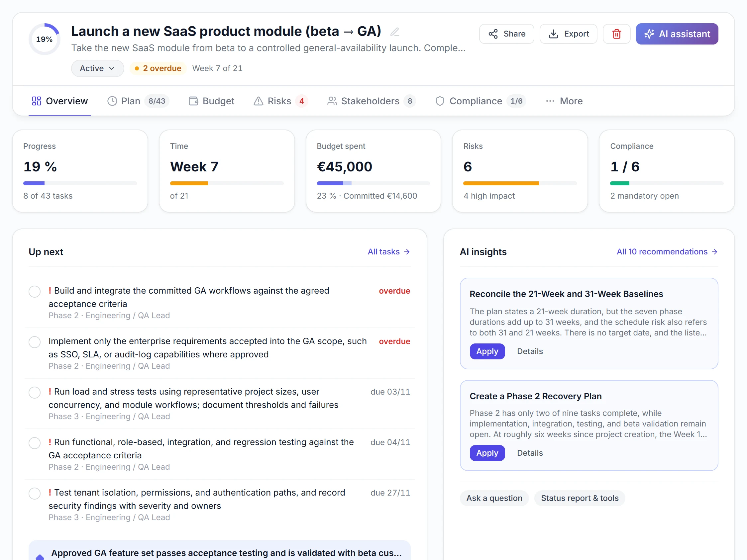The height and width of the screenshot is (560, 747).
Task: Select the Stakeholders tab
Action: pyautogui.click(x=371, y=101)
